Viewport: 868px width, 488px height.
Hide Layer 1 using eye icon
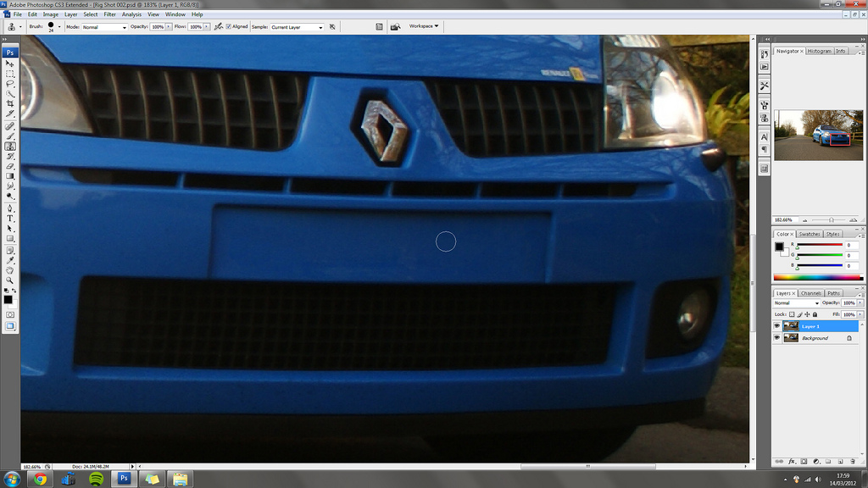click(777, 326)
